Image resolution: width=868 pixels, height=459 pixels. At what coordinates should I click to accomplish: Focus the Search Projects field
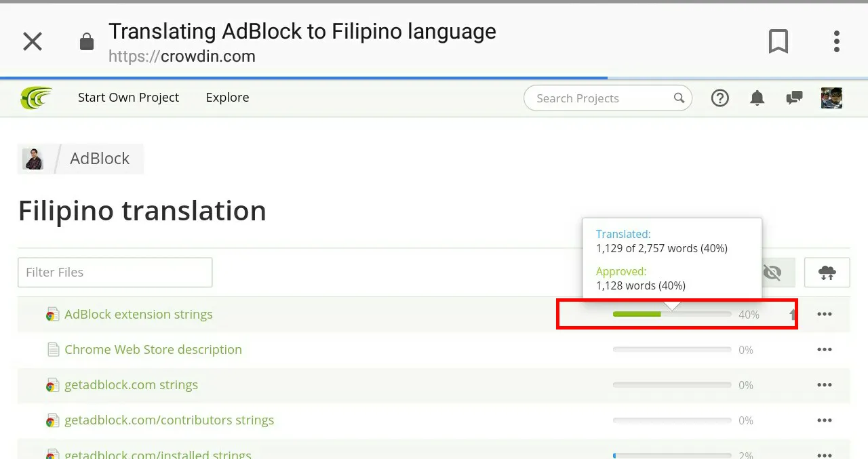(x=608, y=98)
